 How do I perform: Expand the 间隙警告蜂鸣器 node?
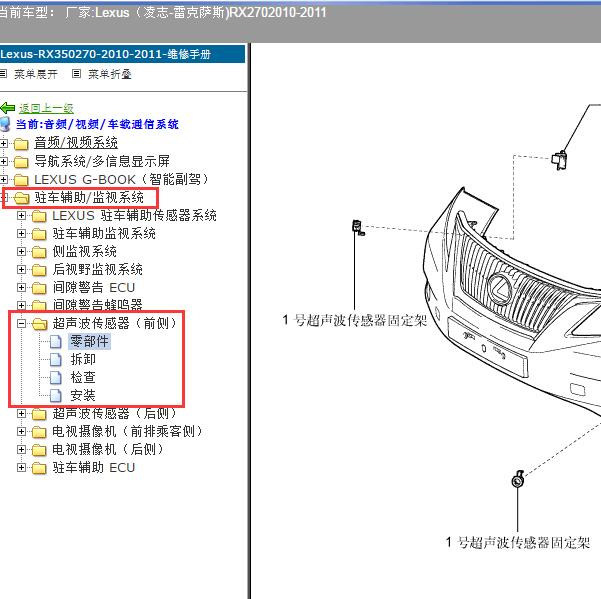click(x=21, y=306)
